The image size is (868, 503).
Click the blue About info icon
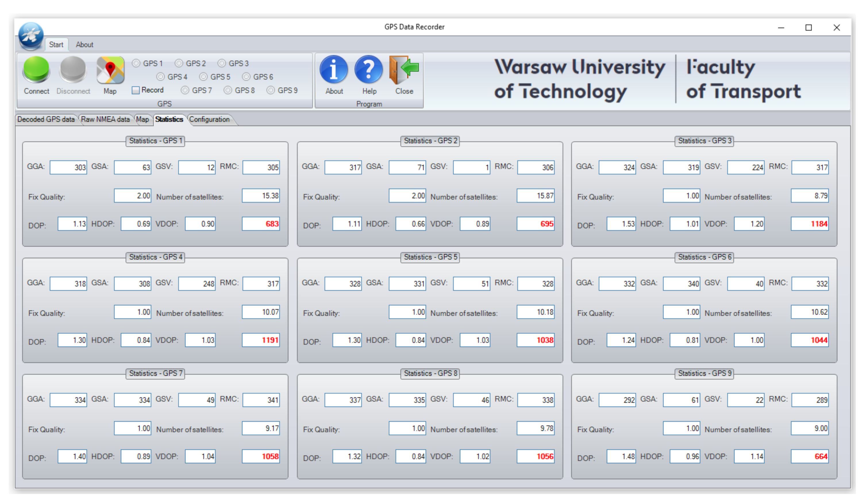[334, 70]
